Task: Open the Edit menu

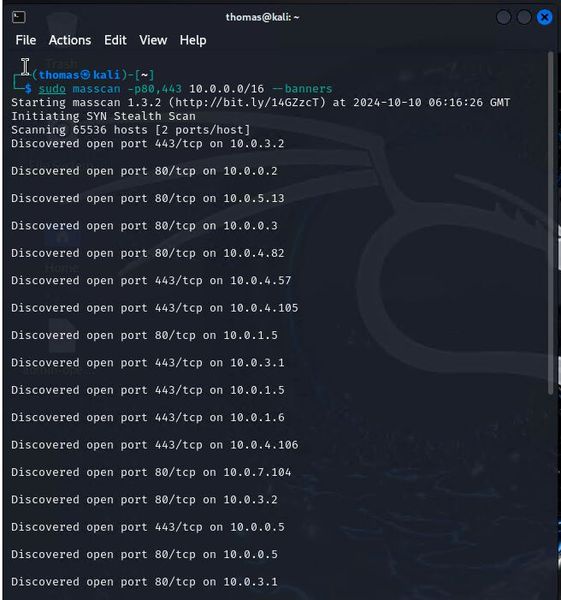Action: coord(115,40)
